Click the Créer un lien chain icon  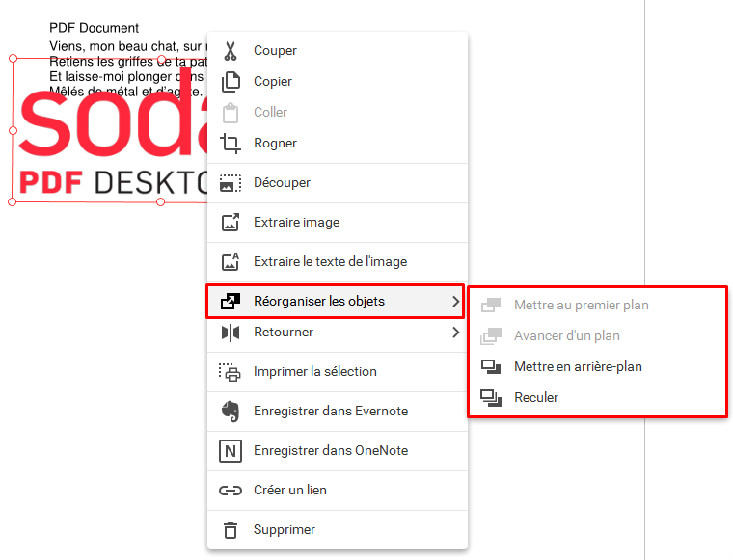(231, 491)
